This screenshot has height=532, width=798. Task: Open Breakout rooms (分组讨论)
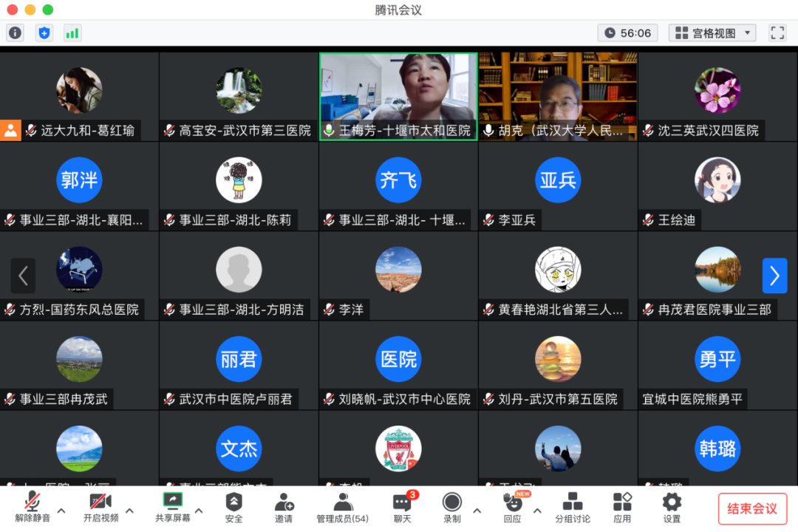point(573,507)
